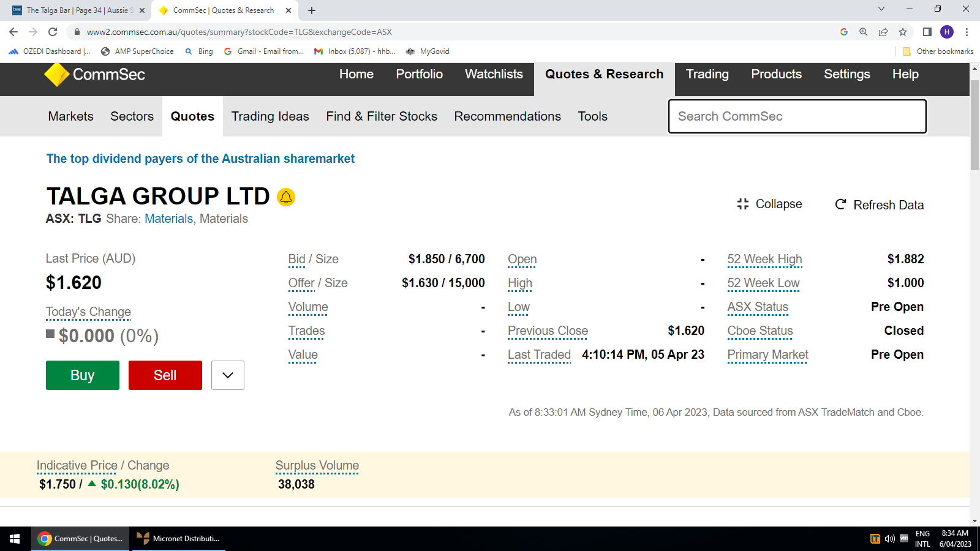The height and width of the screenshot is (551, 980).
Task: Open the Chrome profile avatar H
Action: tap(947, 32)
